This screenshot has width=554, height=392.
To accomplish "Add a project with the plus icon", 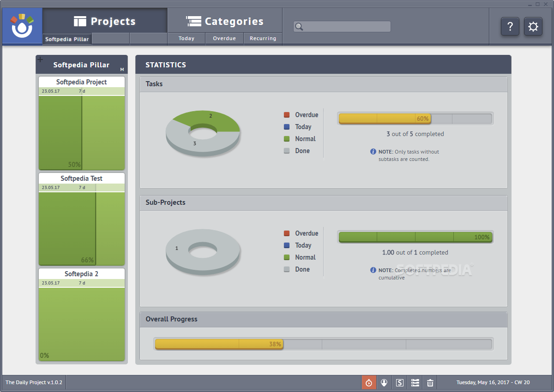I will (40, 59).
